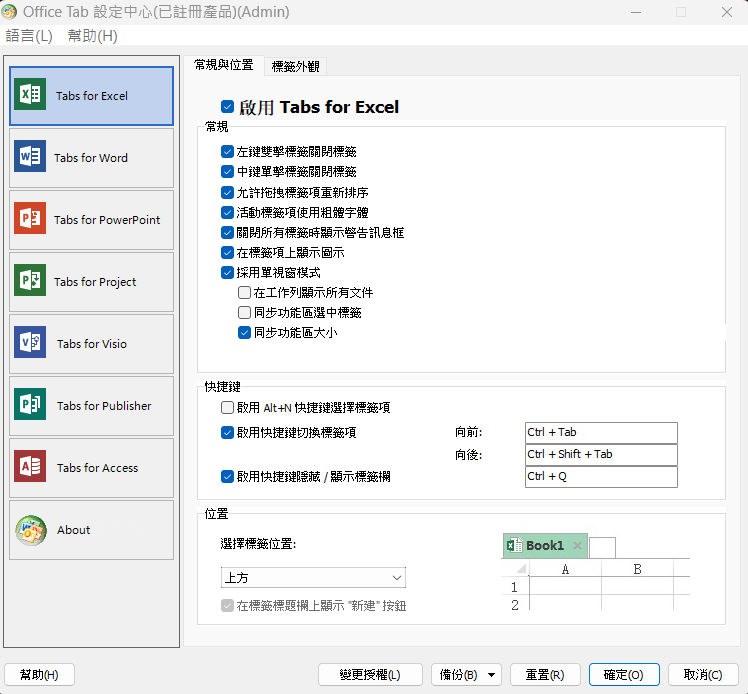748x694 pixels.
Task: Click the Book1 preview tab Excel icon
Action: [x=514, y=545]
